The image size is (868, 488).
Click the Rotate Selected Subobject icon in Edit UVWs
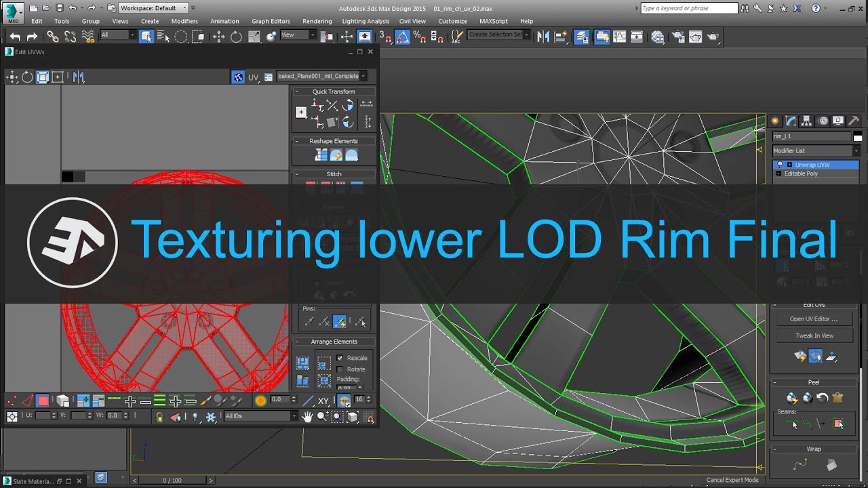coord(27,77)
